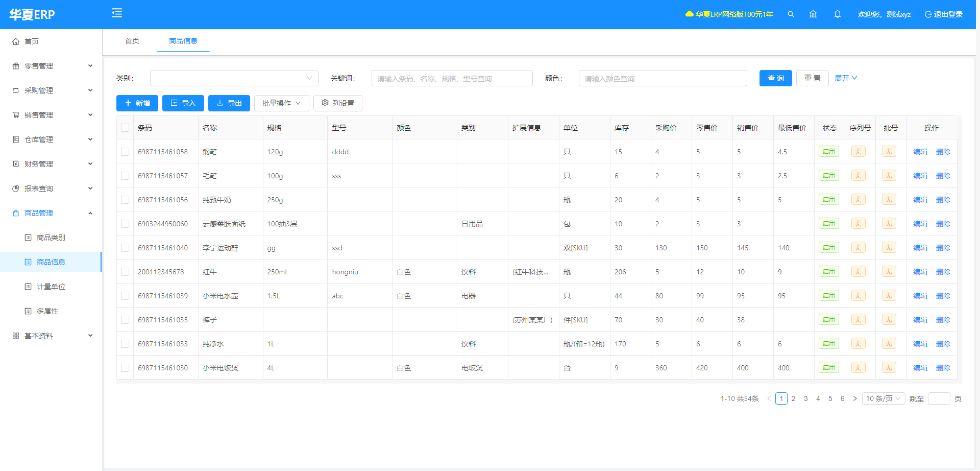This screenshot has height=471, width=980.
Task: Delete the 小米电饭煲 product row
Action: pos(943,368)
